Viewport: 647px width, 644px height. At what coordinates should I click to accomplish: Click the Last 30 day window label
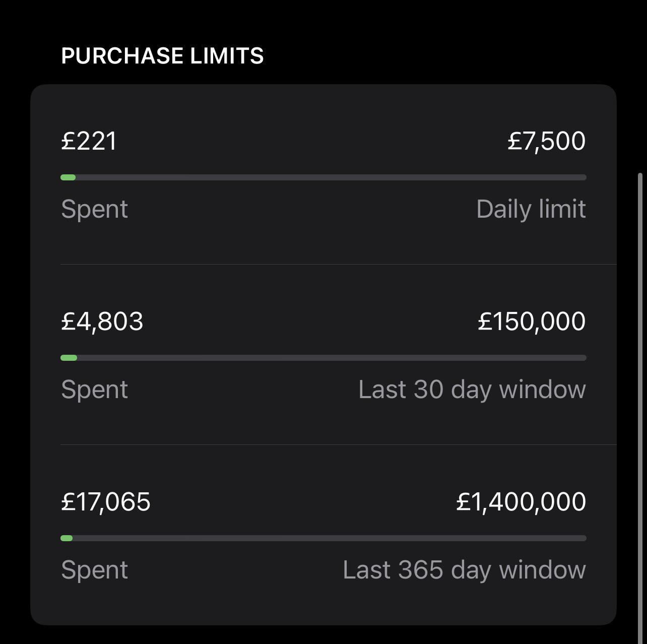[x=472, y=389]
